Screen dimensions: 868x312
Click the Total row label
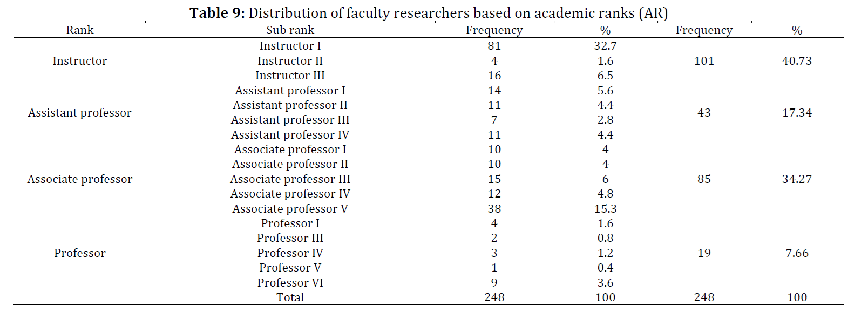(x=290, y=297)
